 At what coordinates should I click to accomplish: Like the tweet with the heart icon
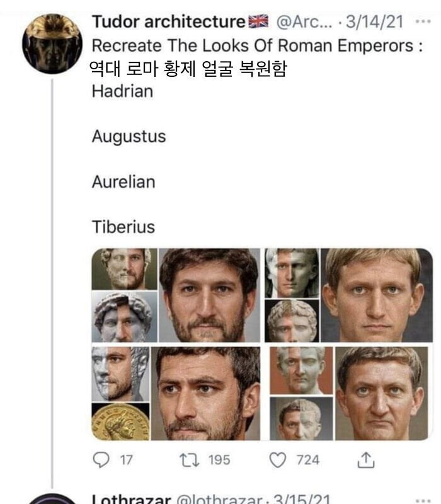point(277,460)
